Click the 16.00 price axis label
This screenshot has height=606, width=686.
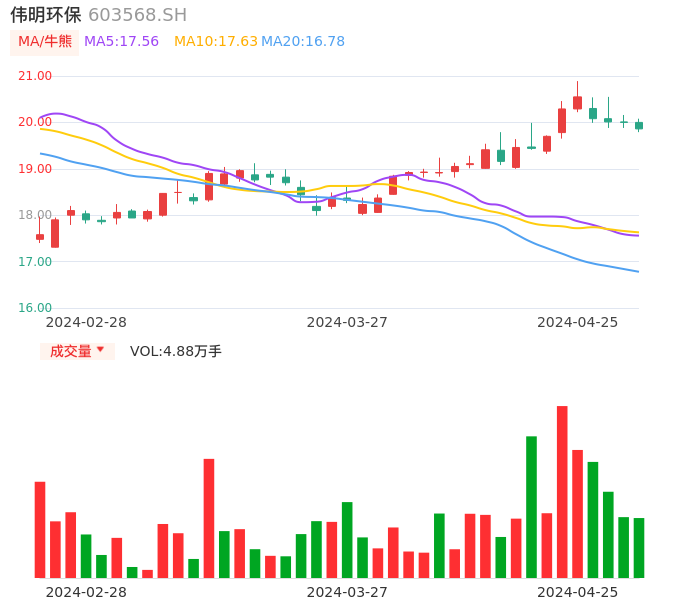coord(35,308)
